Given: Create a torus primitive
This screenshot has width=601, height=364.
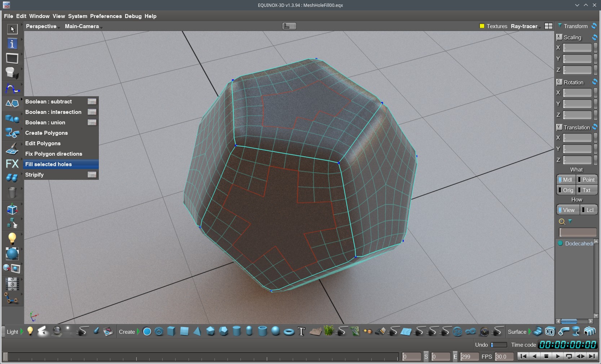Looking at the screenshot, I should pos(289,332).
